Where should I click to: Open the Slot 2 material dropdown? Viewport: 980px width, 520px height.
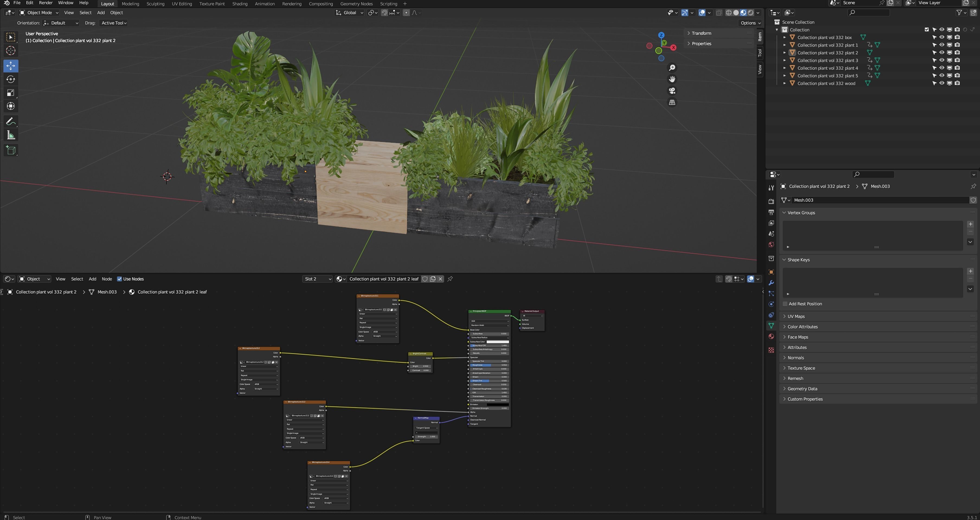318,279
